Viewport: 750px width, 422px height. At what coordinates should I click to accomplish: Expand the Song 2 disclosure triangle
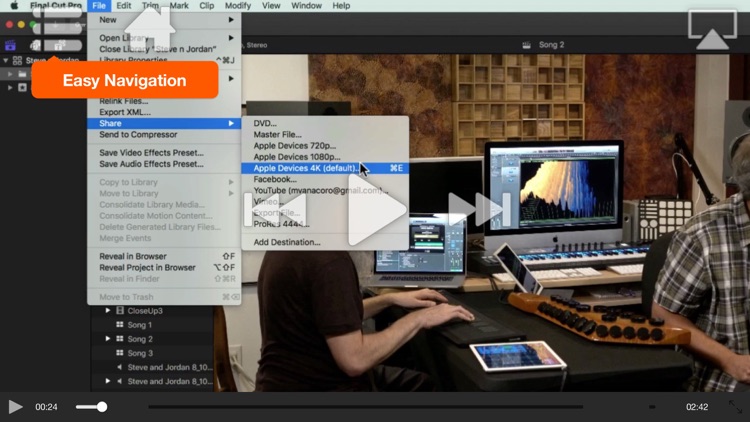pyautogui.click(x=108, y=339)
